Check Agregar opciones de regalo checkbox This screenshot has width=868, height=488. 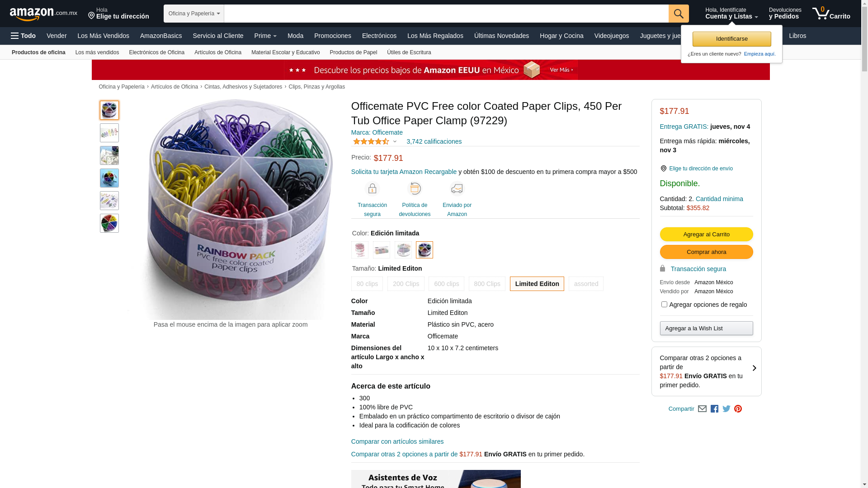(x=664, y=305)
